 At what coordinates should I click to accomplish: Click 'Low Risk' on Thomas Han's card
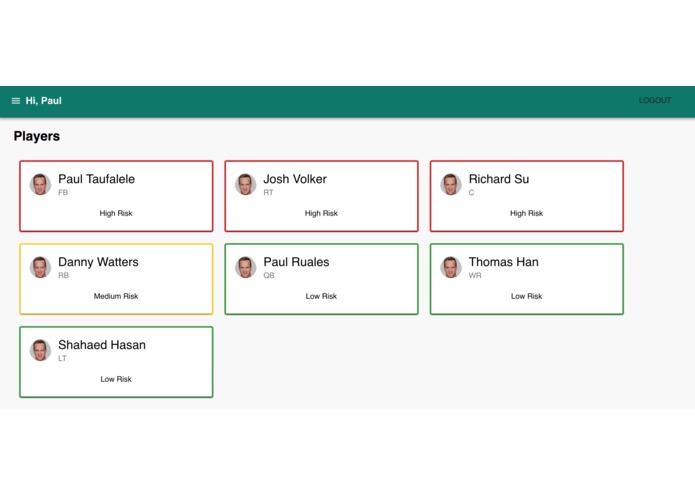pos(526,296)
